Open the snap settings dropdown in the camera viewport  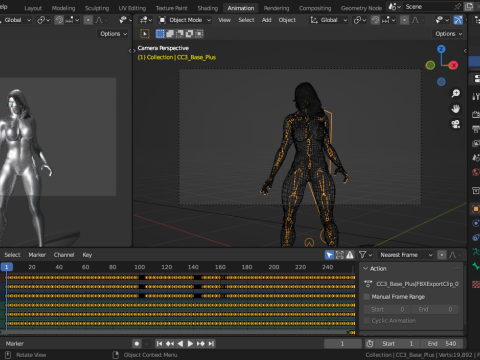click(388, 20)
